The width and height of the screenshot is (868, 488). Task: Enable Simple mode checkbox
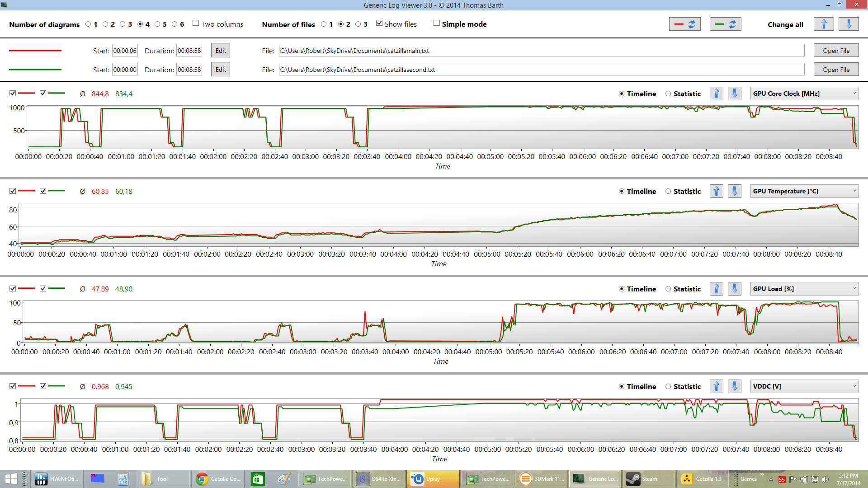click(437, 23)
